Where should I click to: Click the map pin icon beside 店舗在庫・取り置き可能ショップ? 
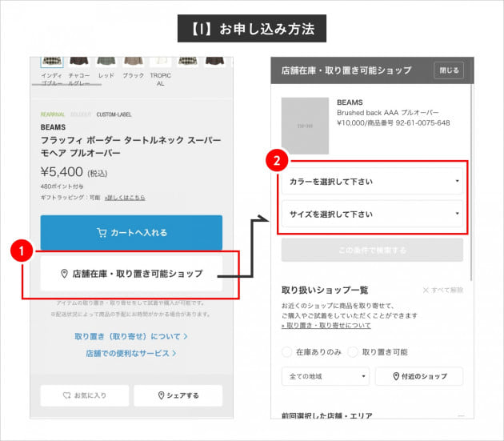[64, 274]
